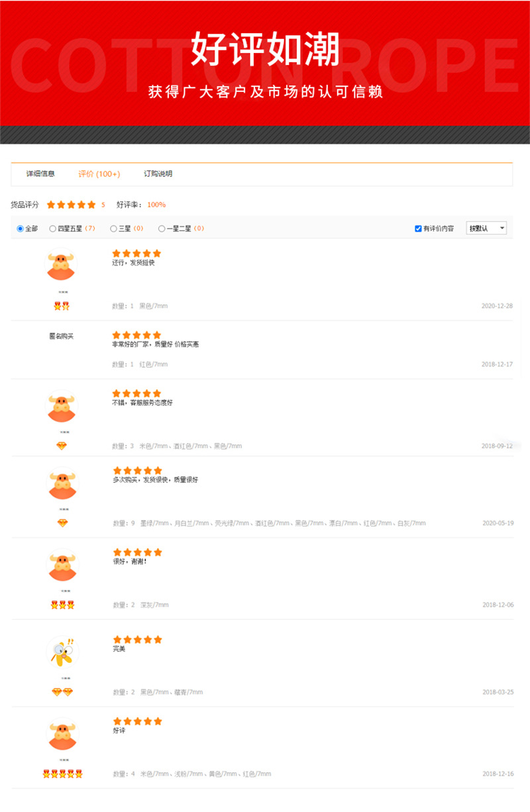Click the five crown badges under last reviewer
The width and height of the screenshot is (530, 812).
pyautogui.click(x=62, y=774)
